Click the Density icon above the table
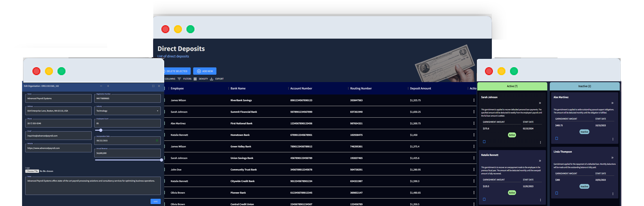 click(x=195, y=79)
